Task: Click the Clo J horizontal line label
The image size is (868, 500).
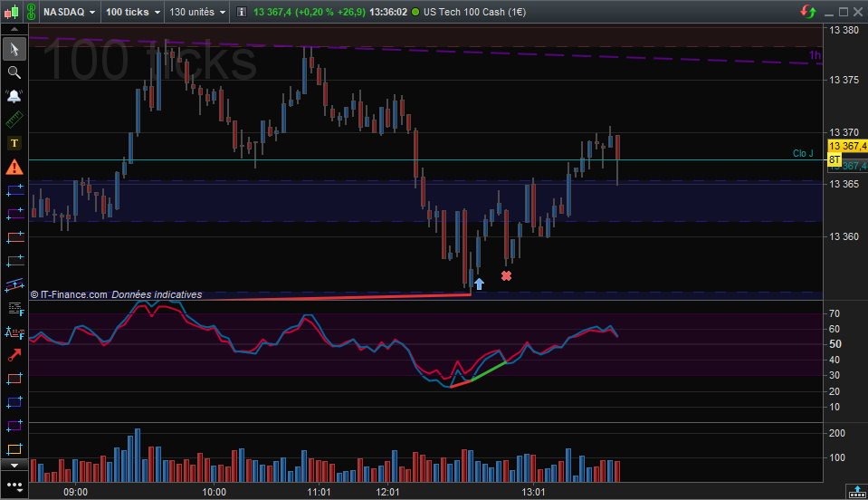Action: (803, 153)
